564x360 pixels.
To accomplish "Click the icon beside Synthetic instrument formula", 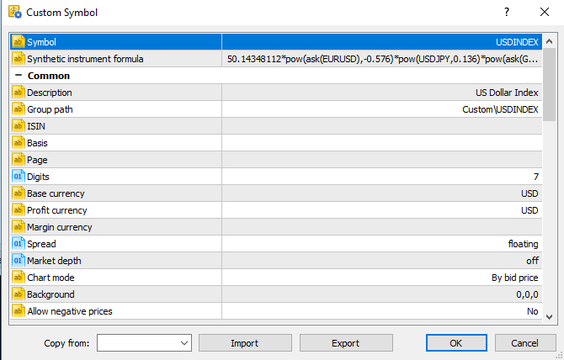I will pyautogui.click(x=18, y=59).
